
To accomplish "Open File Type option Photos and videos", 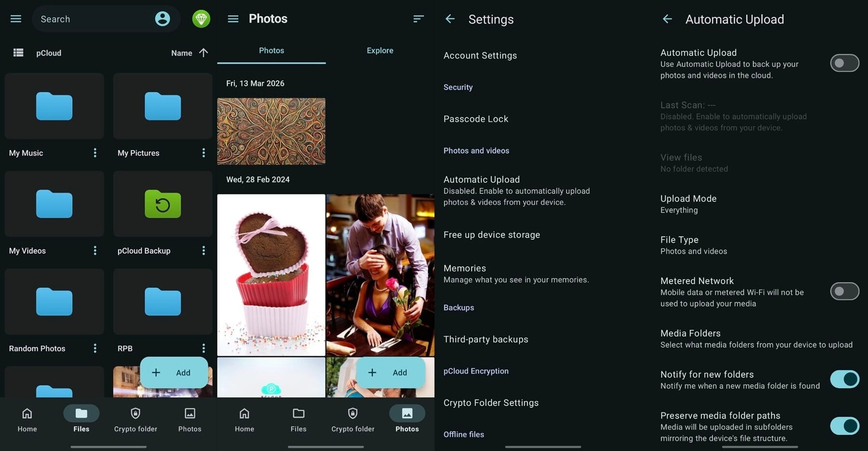I will (759, 245).
